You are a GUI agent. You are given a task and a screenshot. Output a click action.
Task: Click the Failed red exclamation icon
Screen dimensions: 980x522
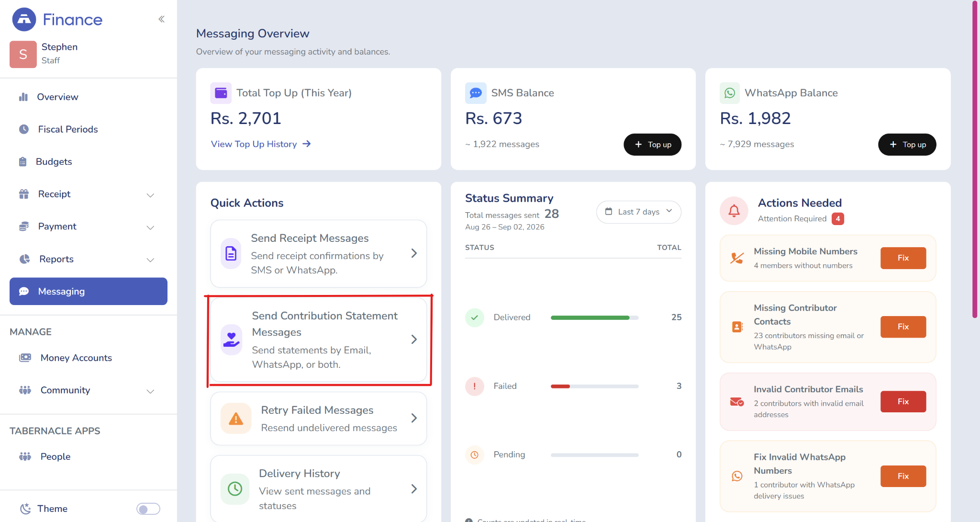click(475, 386)
